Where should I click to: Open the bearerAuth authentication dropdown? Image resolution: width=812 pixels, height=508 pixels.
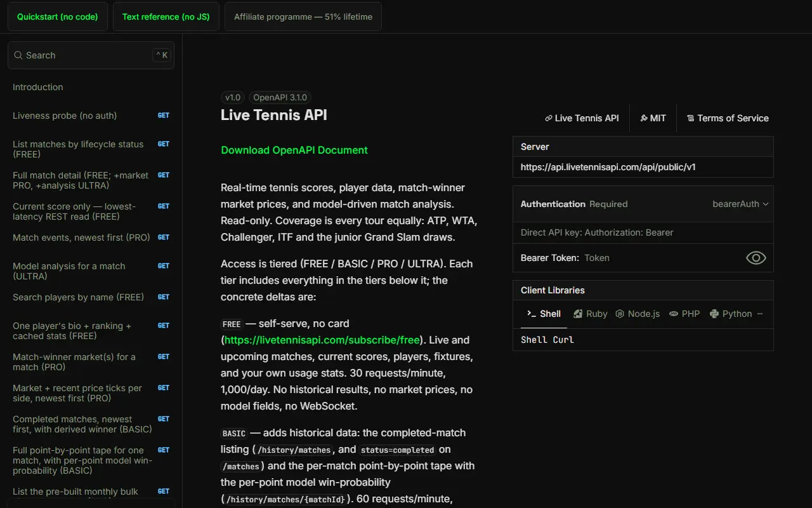(x=740, y=204)
